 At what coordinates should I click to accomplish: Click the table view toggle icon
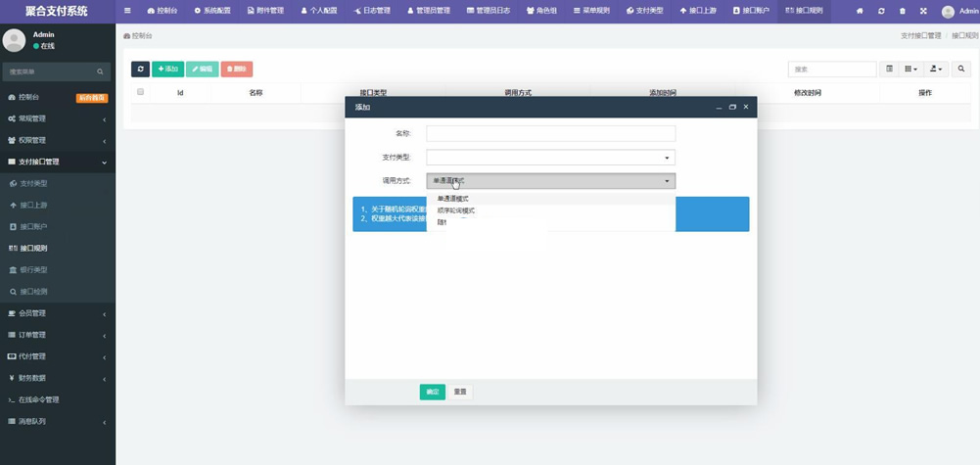pos(889,69)
